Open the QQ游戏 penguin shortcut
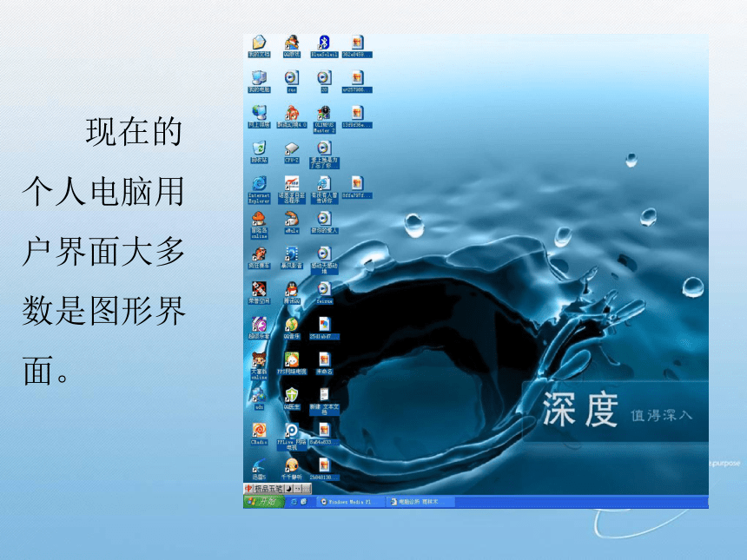The width and height of the screenshot is (747, 560). [292, 46]
